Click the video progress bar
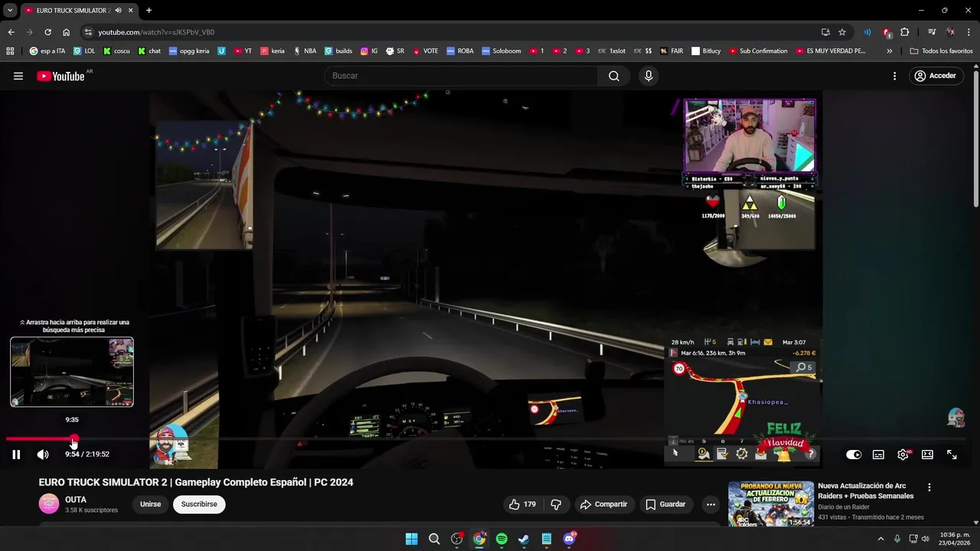980x551 pixels. click(x=487, y=439)
